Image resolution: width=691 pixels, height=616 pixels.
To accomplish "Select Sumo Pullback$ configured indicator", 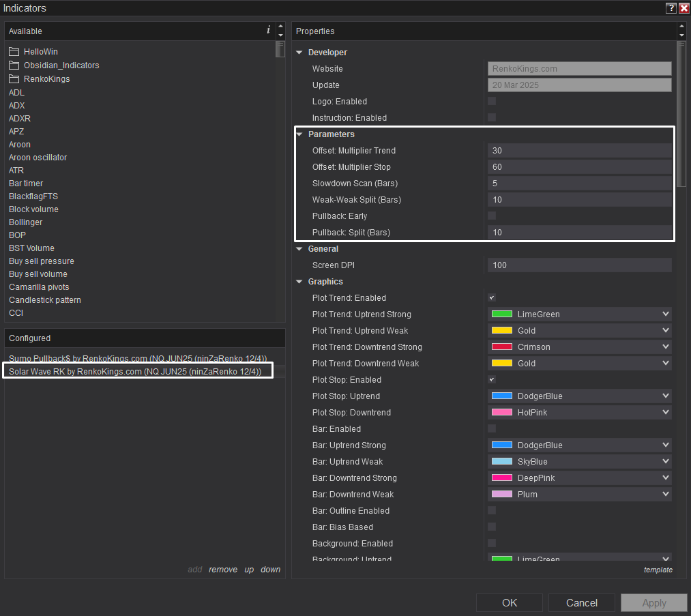I will tap(138, 358).
